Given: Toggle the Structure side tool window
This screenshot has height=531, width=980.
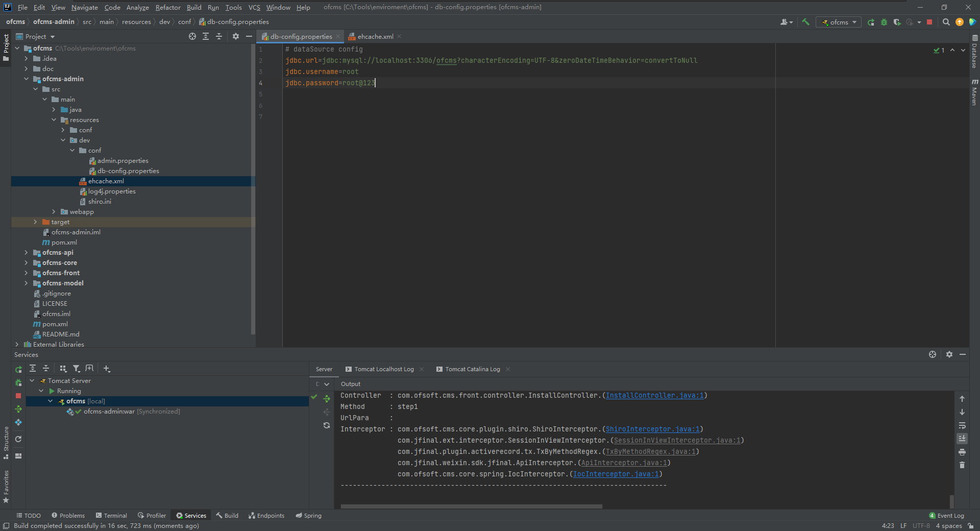Looking at the screenshot, I should coord(6,442).
